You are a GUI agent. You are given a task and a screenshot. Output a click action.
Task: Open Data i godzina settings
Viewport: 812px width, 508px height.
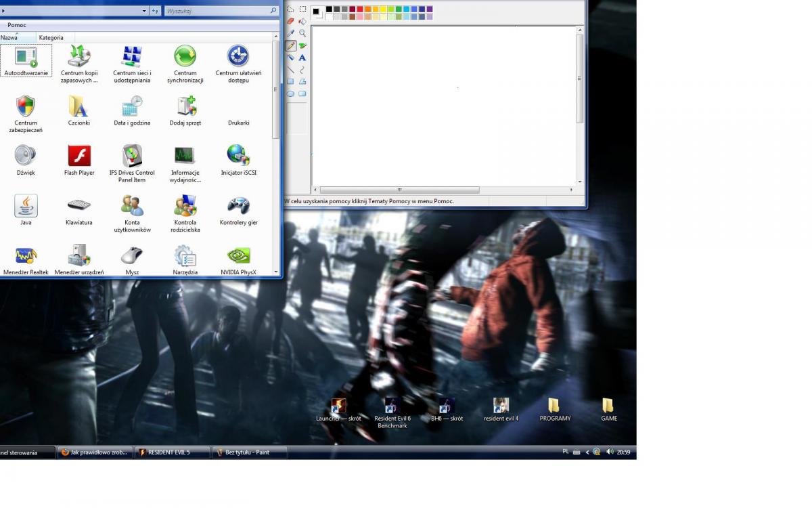pyautogui.click(x=132, y=110)
